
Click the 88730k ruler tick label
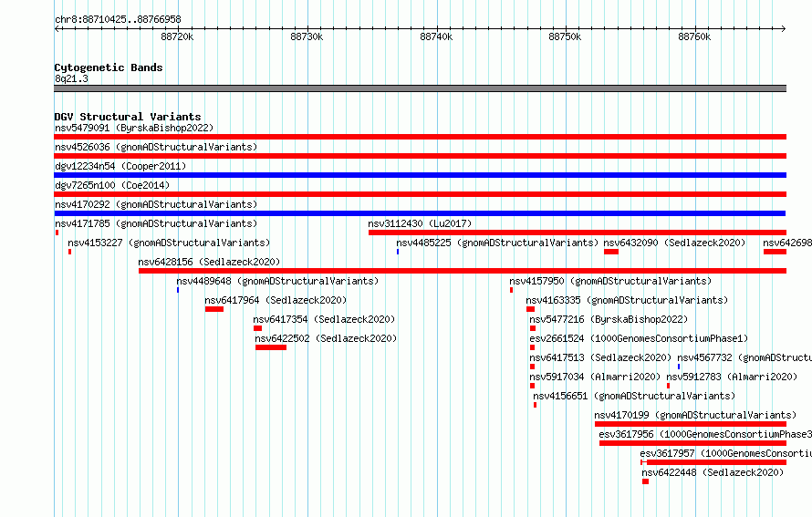(x=307, y=36)
